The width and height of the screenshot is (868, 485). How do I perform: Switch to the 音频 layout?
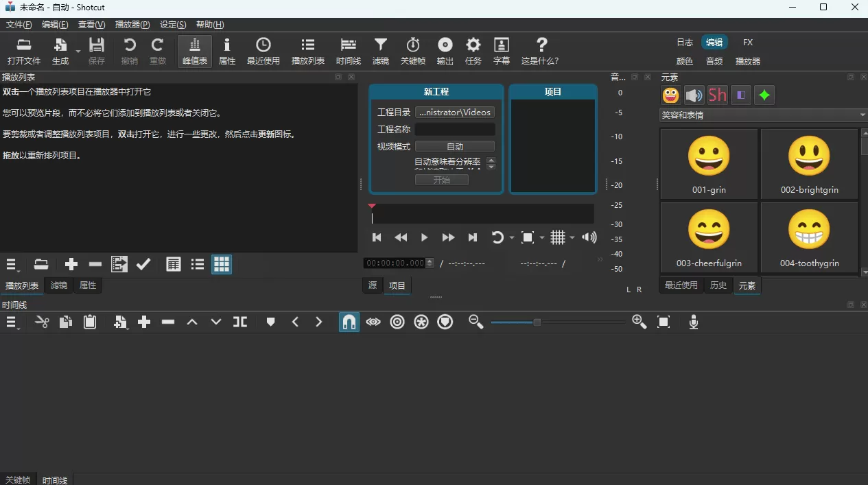coord(714,61)
